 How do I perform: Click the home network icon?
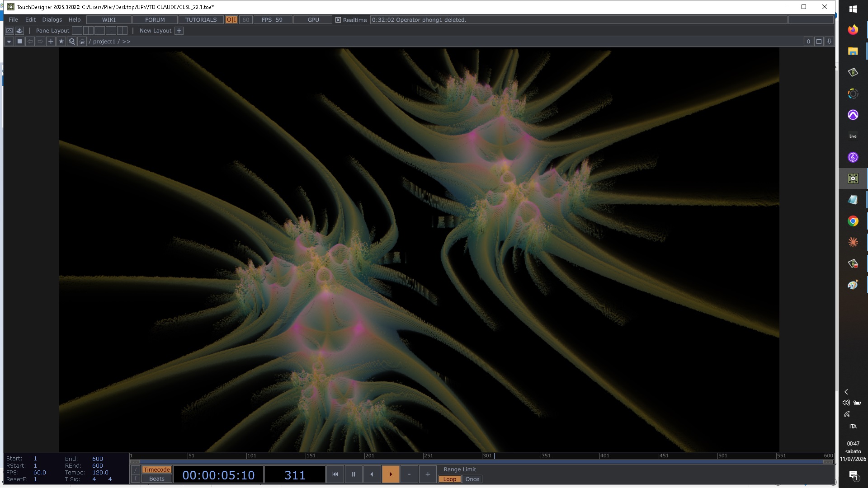coord(82,42)
